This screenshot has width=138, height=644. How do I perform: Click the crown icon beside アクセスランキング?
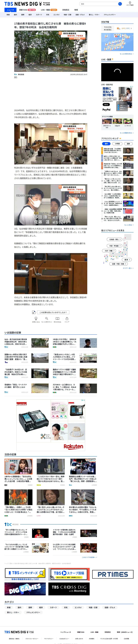[x=120, y=138]
